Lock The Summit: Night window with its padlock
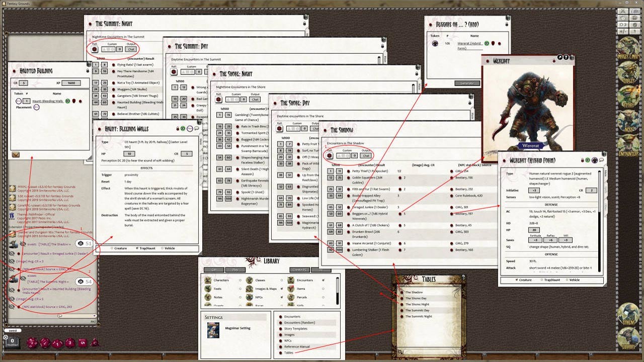This screenshot has height=362, width=644. (x=305, y=24)
